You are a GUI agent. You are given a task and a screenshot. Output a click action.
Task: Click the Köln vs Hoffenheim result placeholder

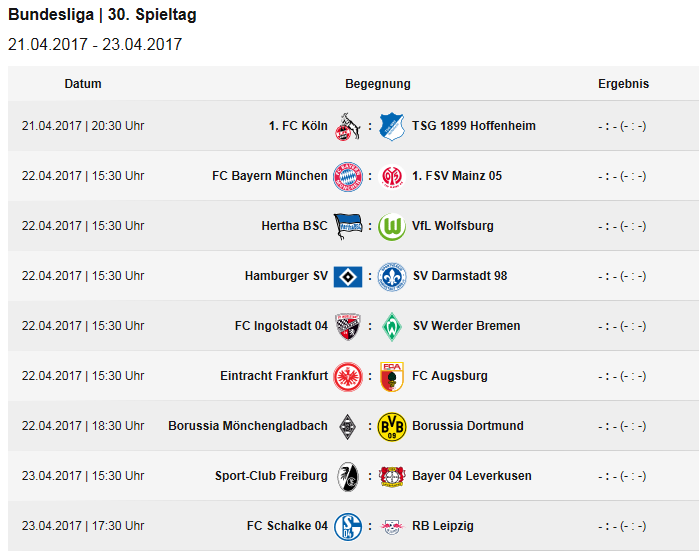coord(622,126)
